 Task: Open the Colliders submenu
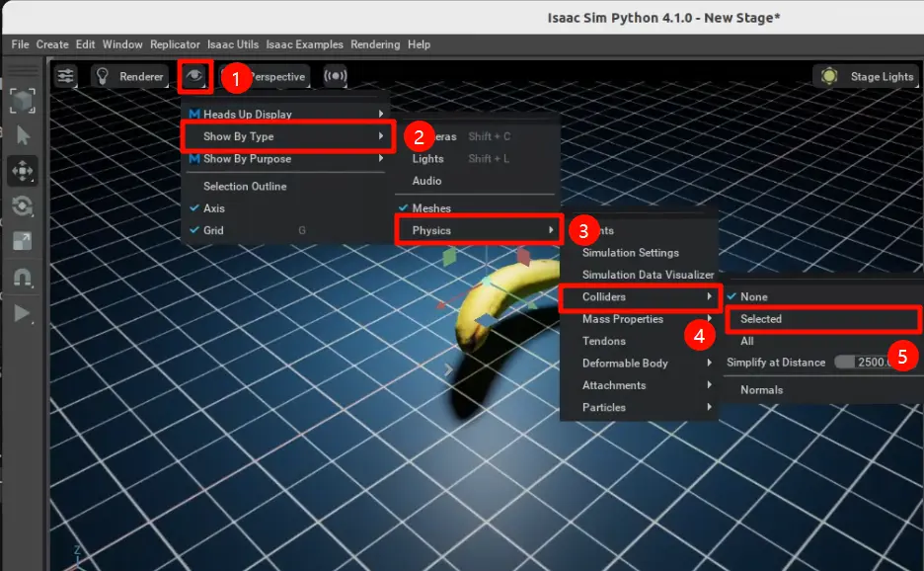(x=641, y=296)
